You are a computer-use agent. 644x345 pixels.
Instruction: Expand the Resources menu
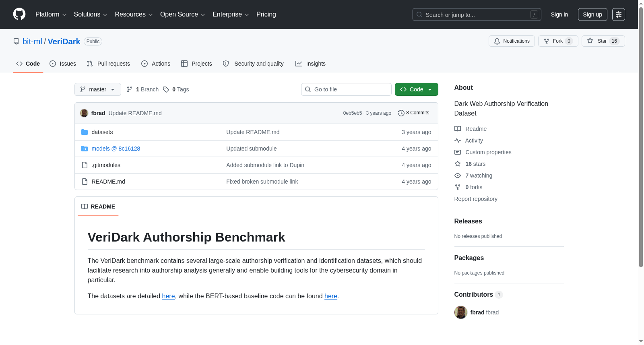coord(134,14)
